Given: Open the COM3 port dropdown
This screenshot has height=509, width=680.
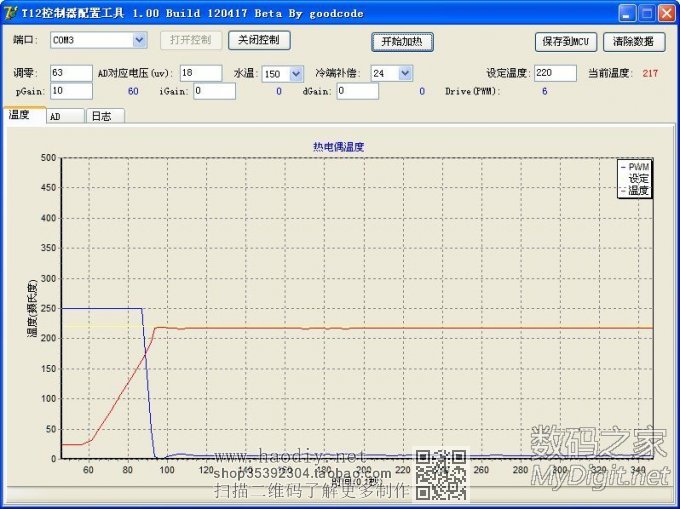Looking at the screenshot, I should click(139, 40).
